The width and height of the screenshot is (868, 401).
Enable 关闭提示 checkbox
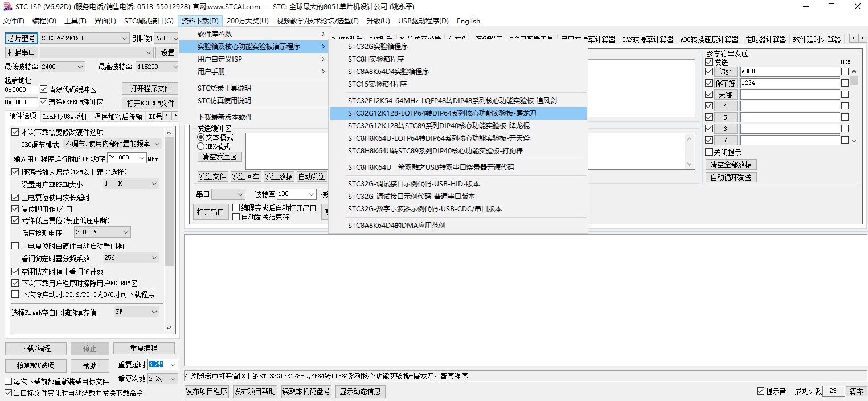coord(709,152)
